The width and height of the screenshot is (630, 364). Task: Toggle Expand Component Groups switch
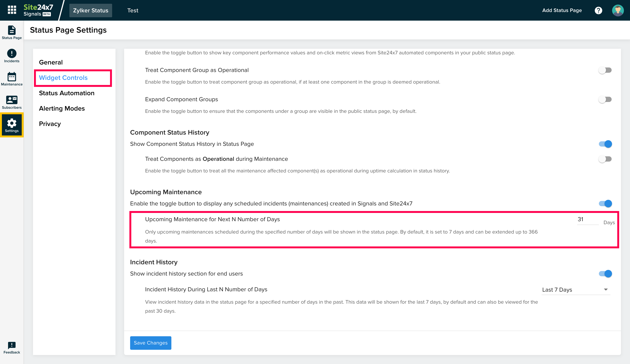pyautogui.click(x=605, y=99)
